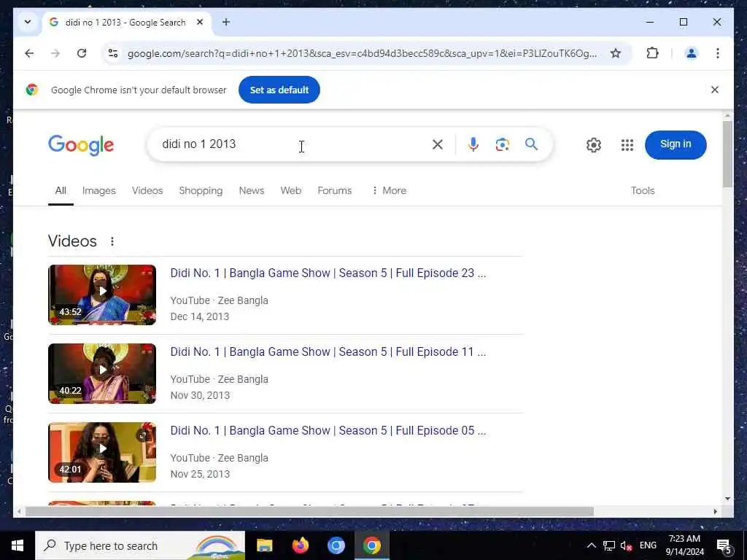Image resolution: width=747 pixels, height=560 pixels.
Task: Select the All results tab
Action: pos(61,190)
